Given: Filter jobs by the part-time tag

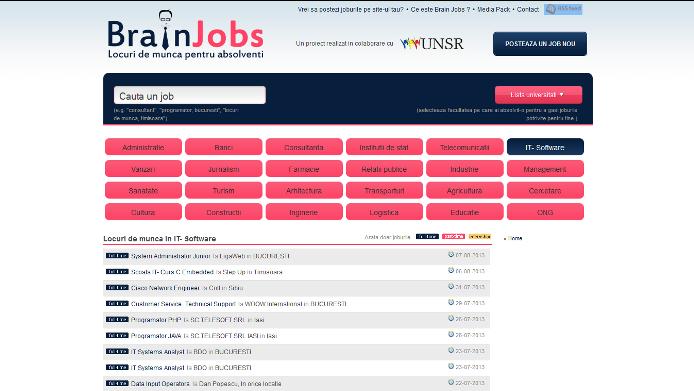Looking at the screenshot, I should [x=453, y=236].
